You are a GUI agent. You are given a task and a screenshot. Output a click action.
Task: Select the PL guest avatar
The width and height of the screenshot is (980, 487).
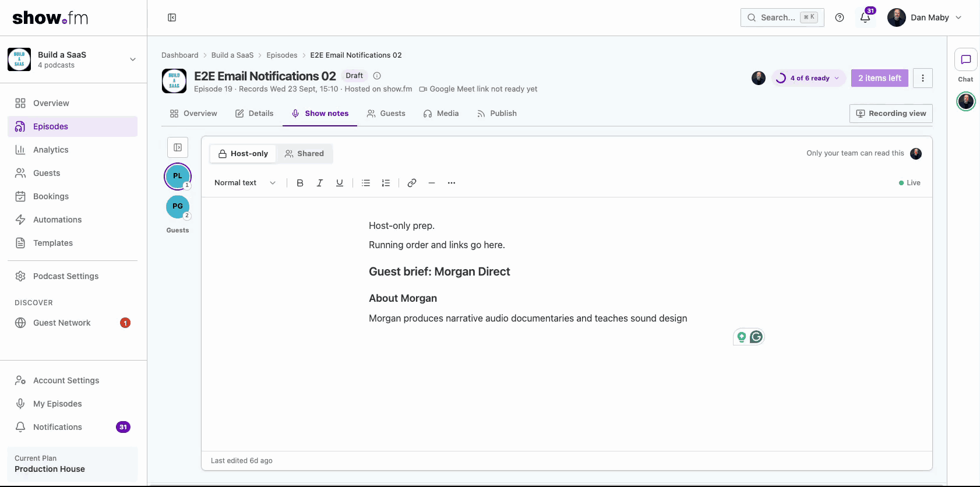pos(178,177)
